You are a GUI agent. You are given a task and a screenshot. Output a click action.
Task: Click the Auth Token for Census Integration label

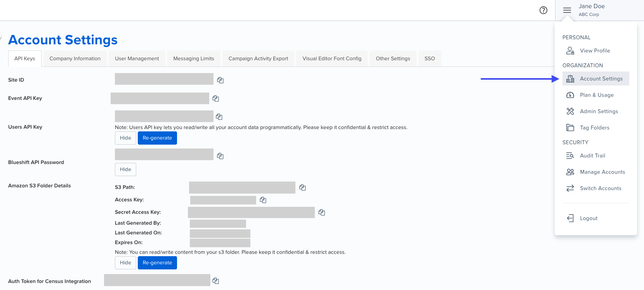coord(50,281)
